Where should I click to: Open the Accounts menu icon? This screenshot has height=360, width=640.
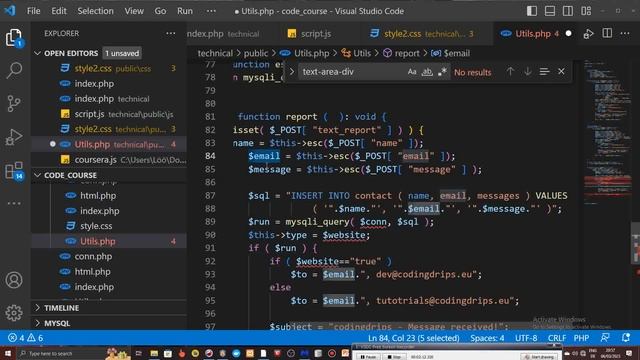click(x=14, y=280)
